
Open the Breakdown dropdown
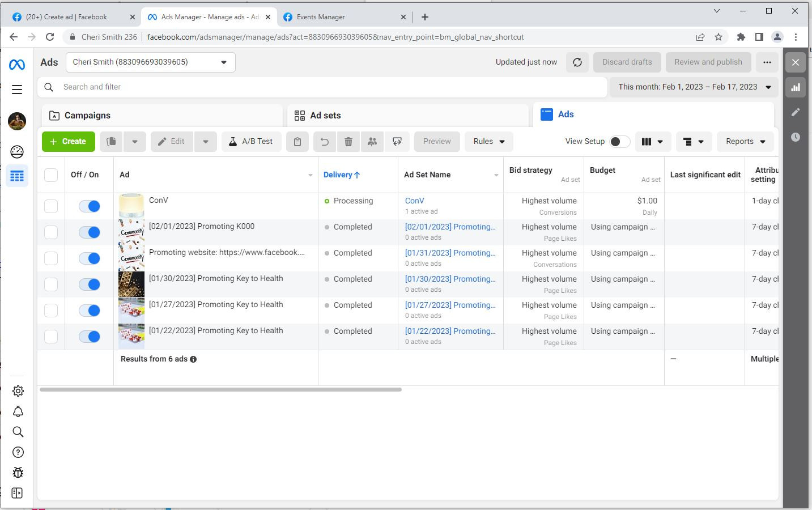tap(694, 142)
